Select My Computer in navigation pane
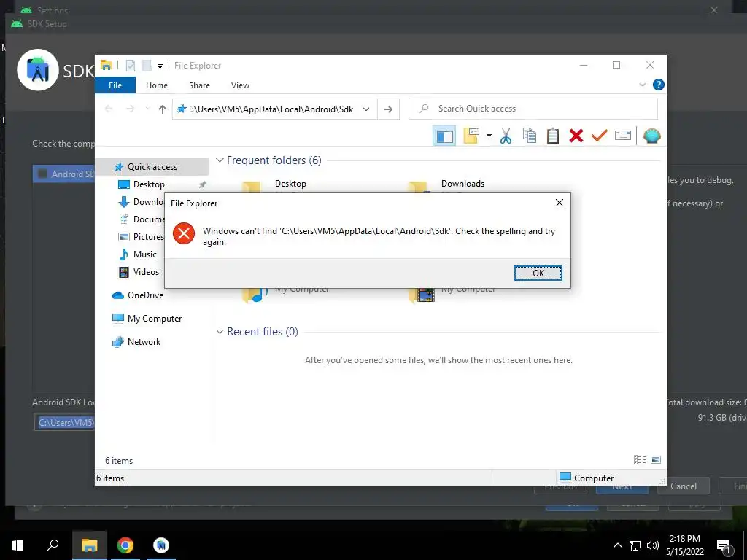The width and height of the screenshot is (747, 560). click(155, 319)
